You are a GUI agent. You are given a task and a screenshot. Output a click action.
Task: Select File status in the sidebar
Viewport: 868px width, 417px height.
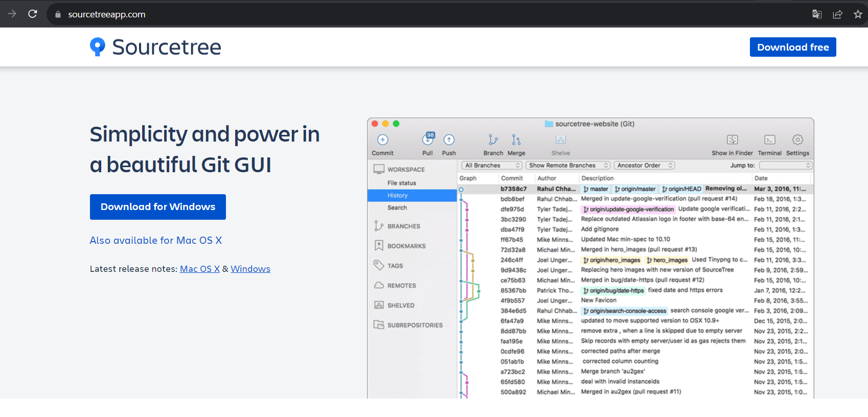402,183
